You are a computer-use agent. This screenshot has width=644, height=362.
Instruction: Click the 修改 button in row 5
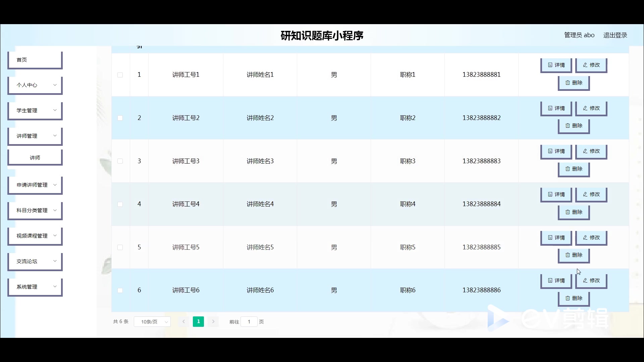[591, 238]
